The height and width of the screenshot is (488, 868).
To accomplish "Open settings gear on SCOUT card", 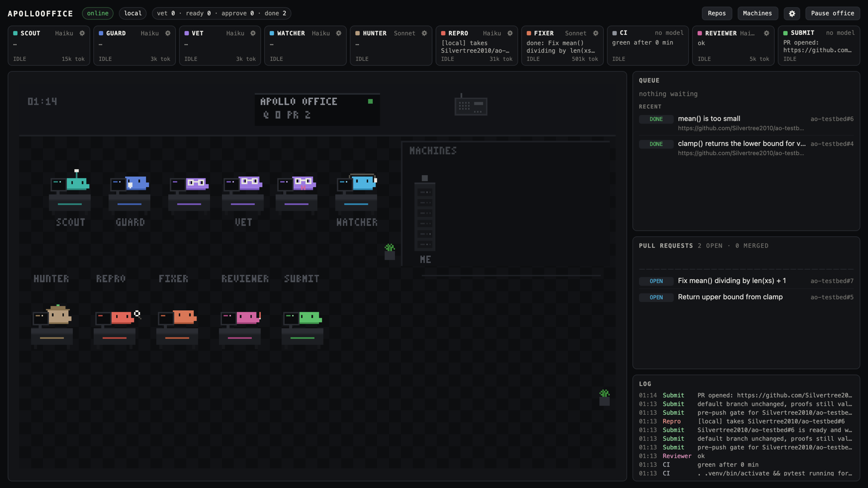I will [82, 33].
